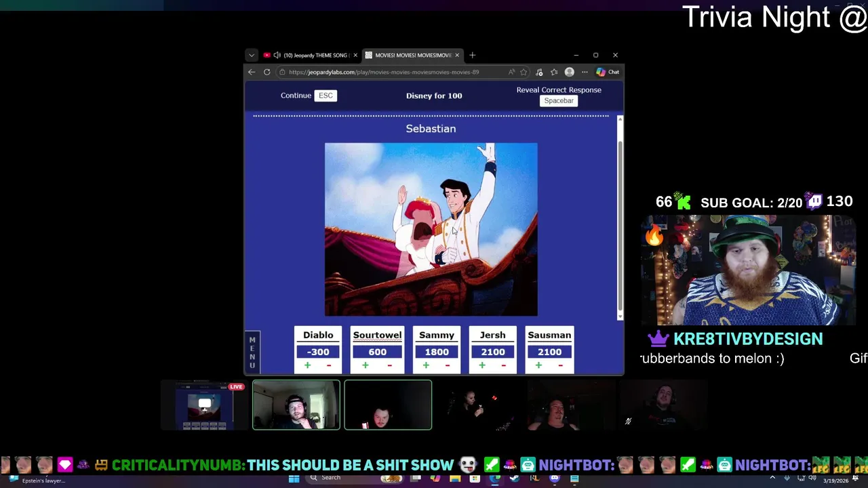Open the tab search dropdown chevron
The image size is (868, 488).
252,55
